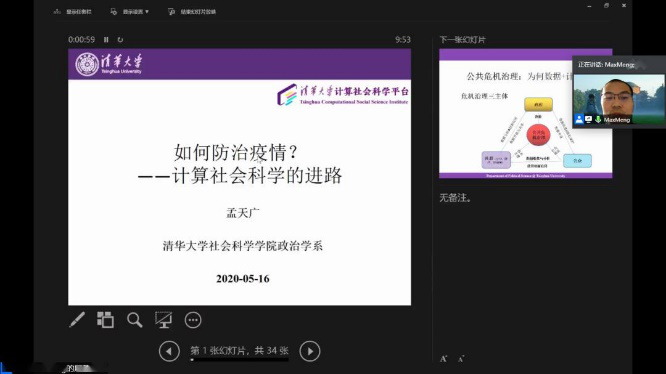Go to the previous slide arrow

click(x=169, y=351)
